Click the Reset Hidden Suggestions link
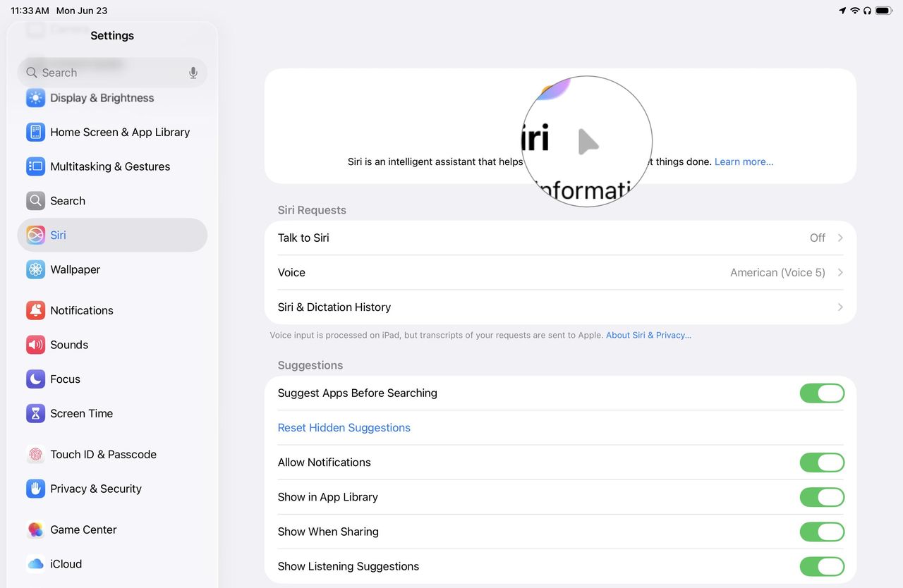The height and width of the screenshot is (588, 903). click(344, 428)
